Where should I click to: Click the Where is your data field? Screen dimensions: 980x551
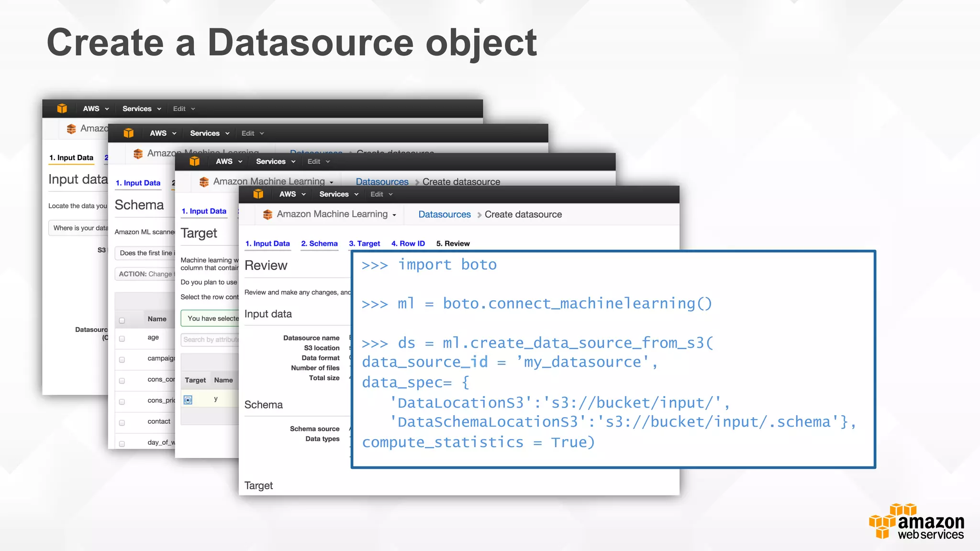click(78, 228)
